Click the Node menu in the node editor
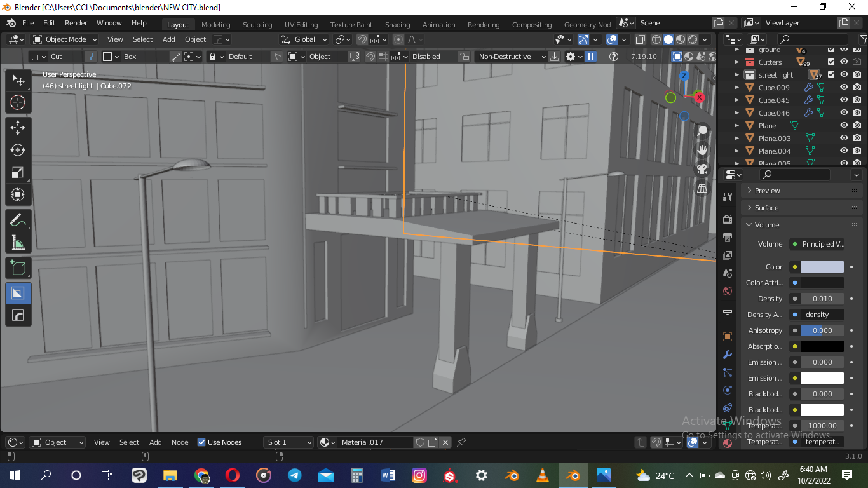The image size is (868, 488). 180,442
